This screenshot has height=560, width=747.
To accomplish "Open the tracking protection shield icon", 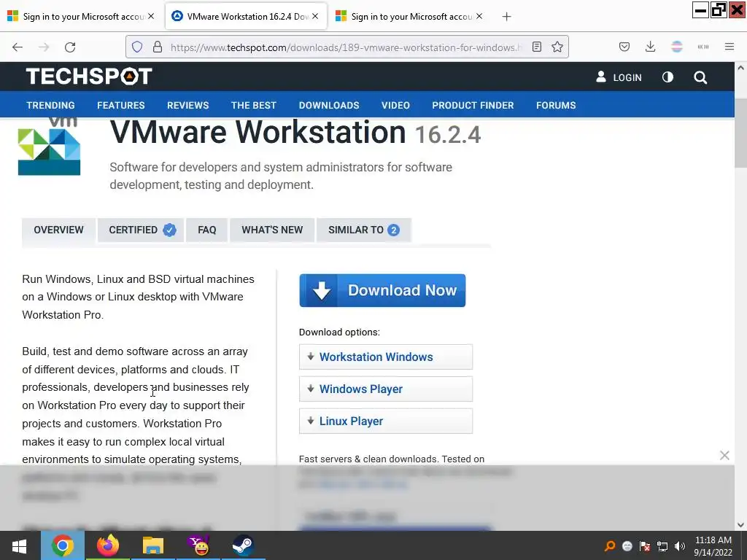I will point(137,47).
